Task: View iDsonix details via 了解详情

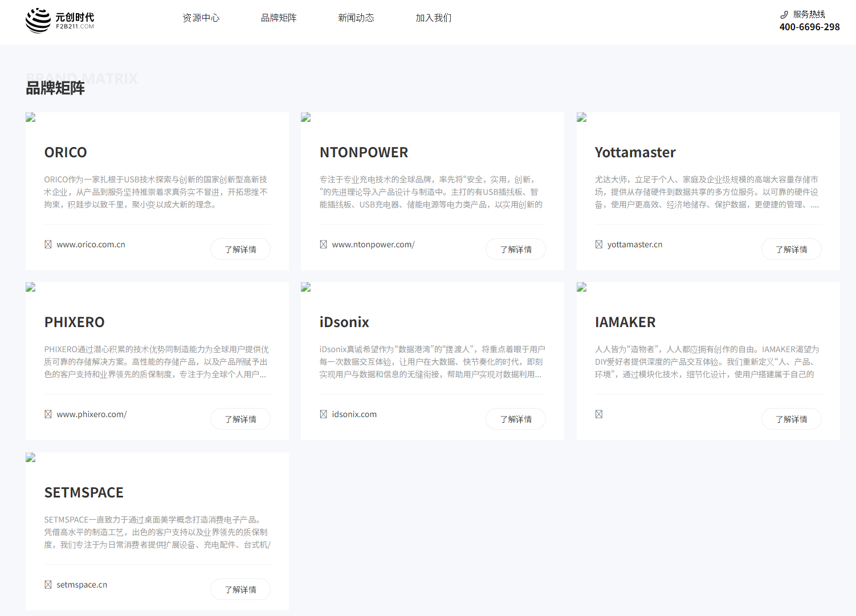Action: click(516, 419)
